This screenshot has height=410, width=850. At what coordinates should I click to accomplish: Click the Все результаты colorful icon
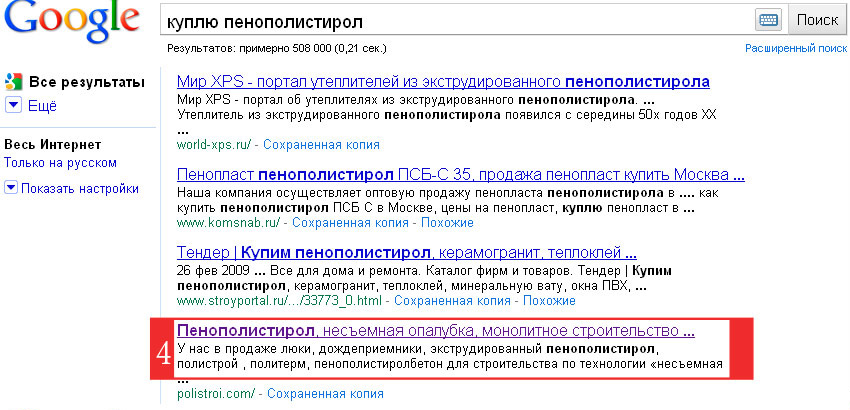tap(14, 82)
